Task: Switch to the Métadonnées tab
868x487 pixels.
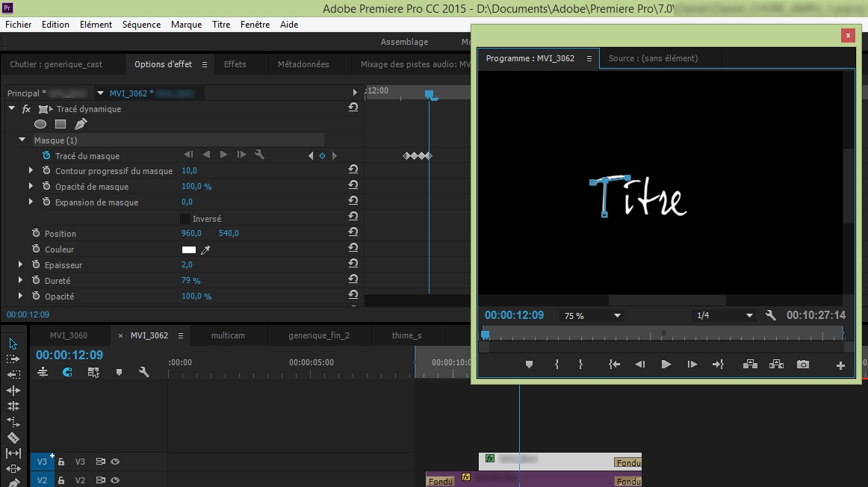Action: pos(303,64)
